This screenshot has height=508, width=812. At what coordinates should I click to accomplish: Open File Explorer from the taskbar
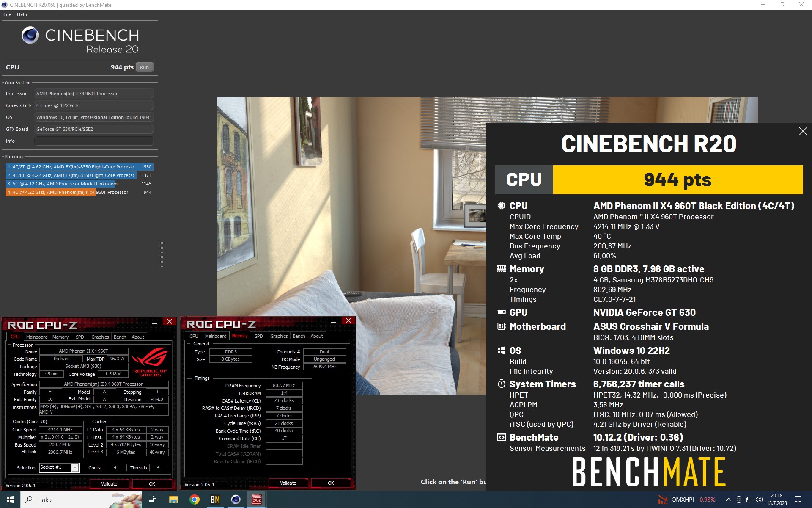(x=173, y=500)
